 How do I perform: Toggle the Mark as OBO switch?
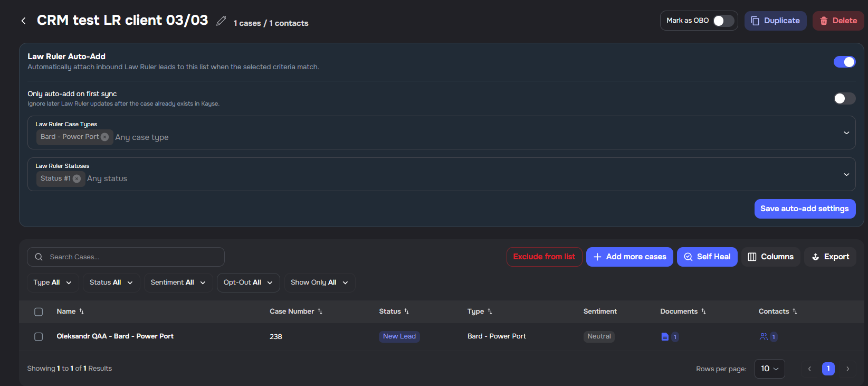[723, 21]
